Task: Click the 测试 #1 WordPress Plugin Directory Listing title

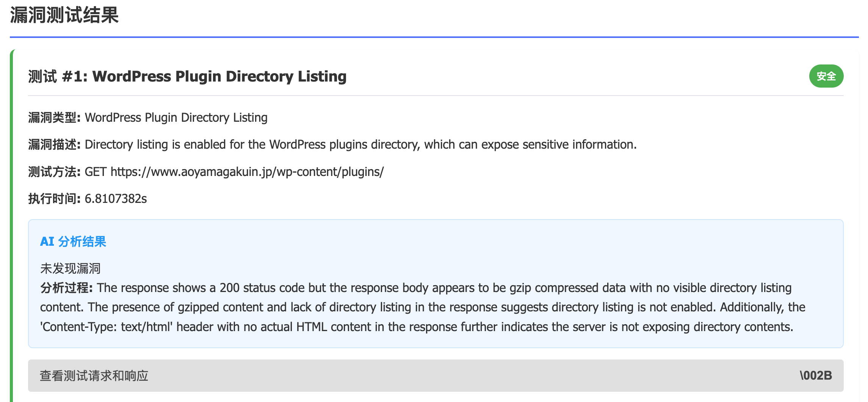Action: 187,76
